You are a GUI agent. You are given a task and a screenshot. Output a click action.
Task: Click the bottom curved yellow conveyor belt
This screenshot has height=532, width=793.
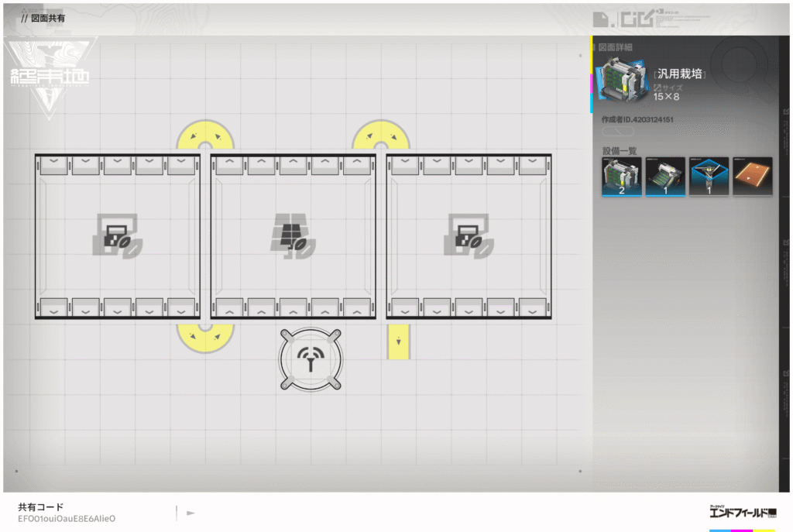click(205, 337)
